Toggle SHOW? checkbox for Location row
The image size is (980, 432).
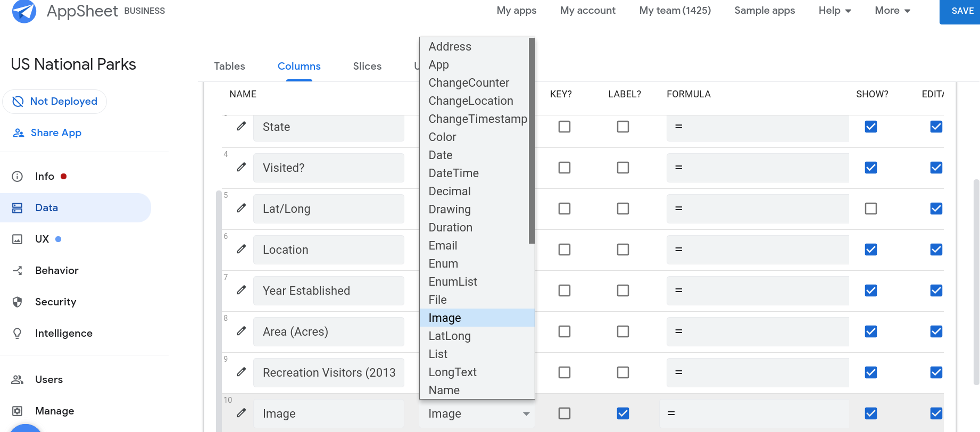click(871, 250)
